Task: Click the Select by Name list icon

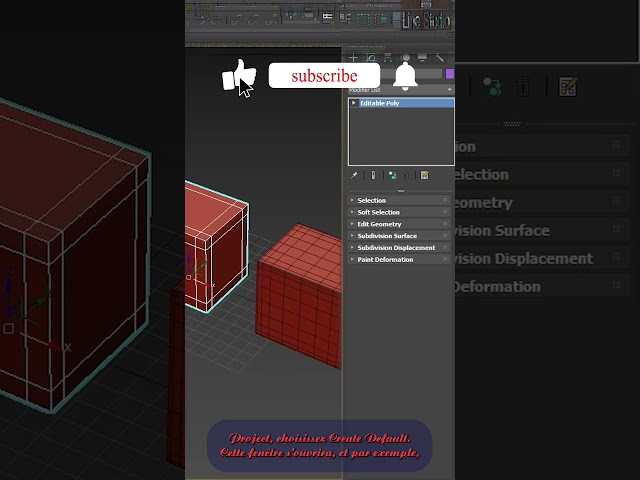Action: click(345, 19)
